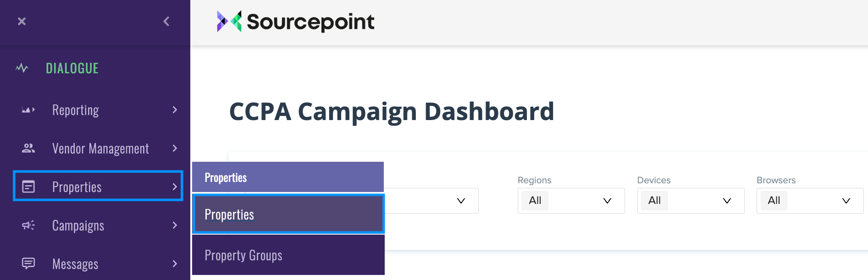This screenshot has width=868, height=280.
Task: Open the partially hidden dropdown beside Regions
Action: click(x=431, y=201)
